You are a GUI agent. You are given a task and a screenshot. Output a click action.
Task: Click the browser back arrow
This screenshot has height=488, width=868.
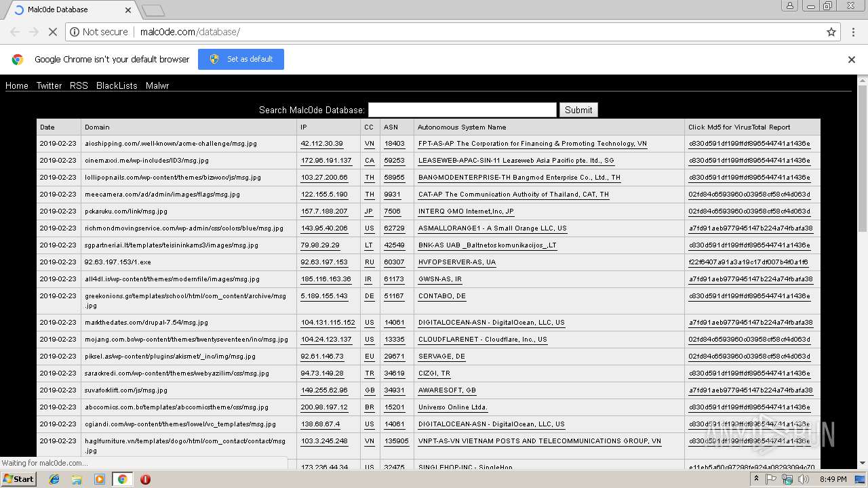click(15, 32)
